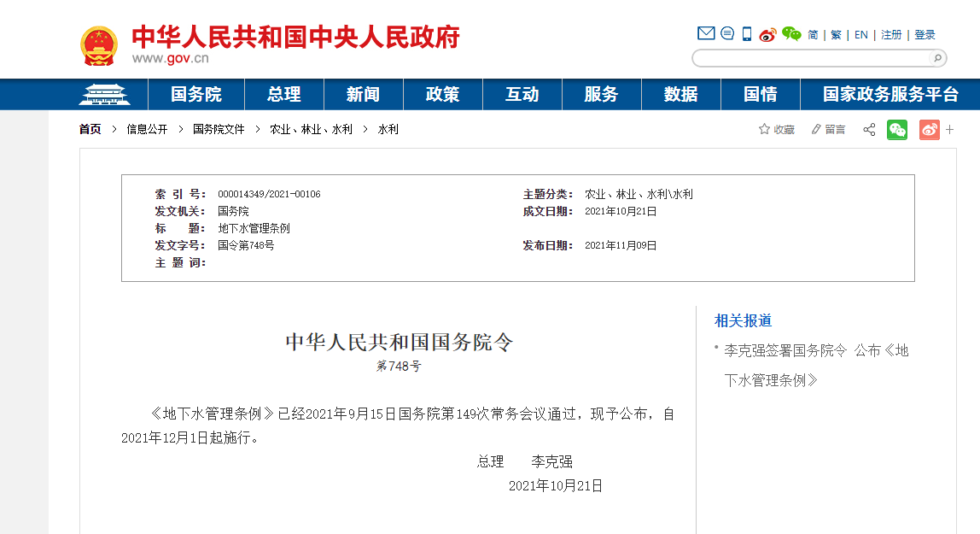The width and height of the screenshot is (980, 534).
Task: Open the Weibo icon in top header
Action: click(768, 34)
